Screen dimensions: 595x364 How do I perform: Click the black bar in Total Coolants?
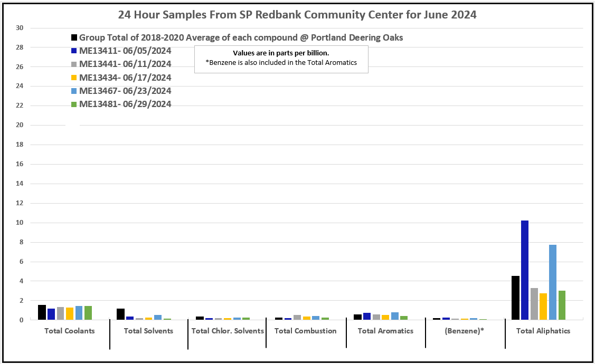[x=42, y=312]
